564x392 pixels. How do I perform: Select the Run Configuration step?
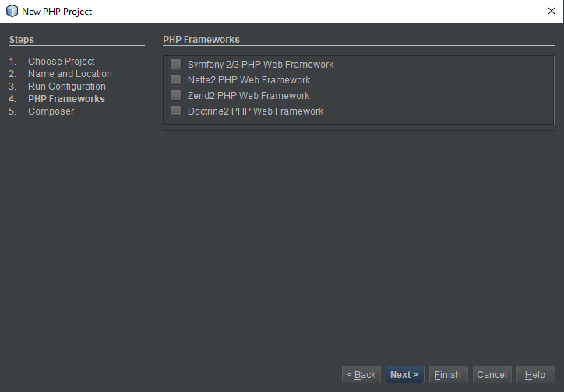pos(67,87)
